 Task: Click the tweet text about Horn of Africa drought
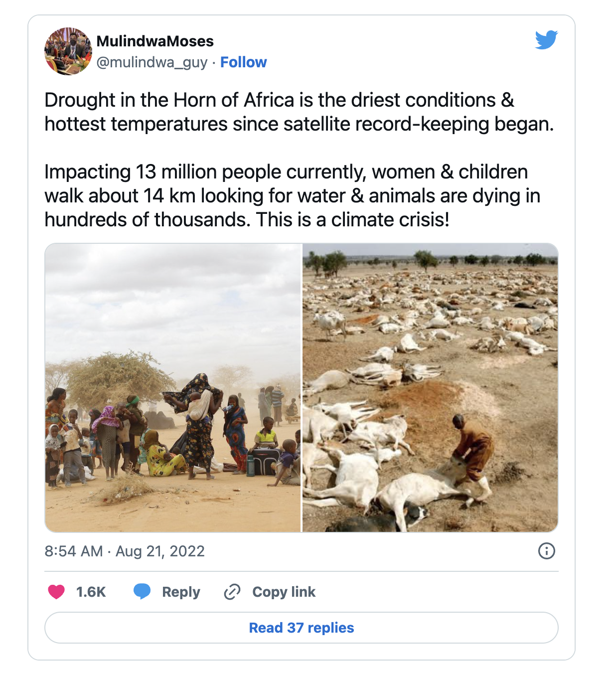point(299,112)
